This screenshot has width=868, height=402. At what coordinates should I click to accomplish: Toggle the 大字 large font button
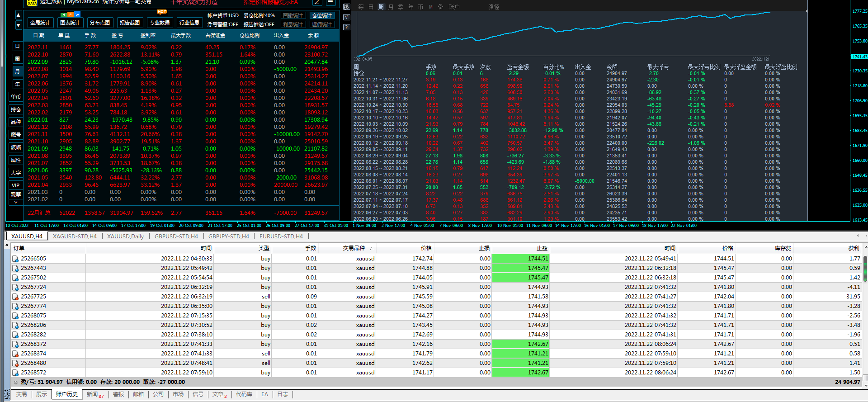point(16,173)
